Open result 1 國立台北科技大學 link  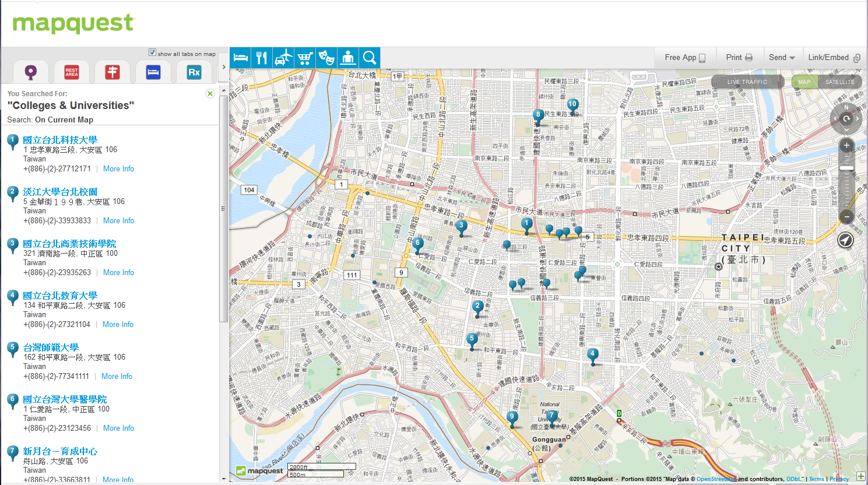click(60, 140)
